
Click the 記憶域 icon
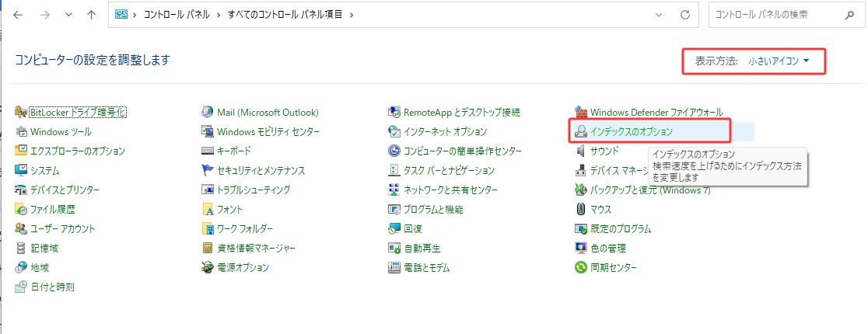pyautogui.click(x=21, y=249)
